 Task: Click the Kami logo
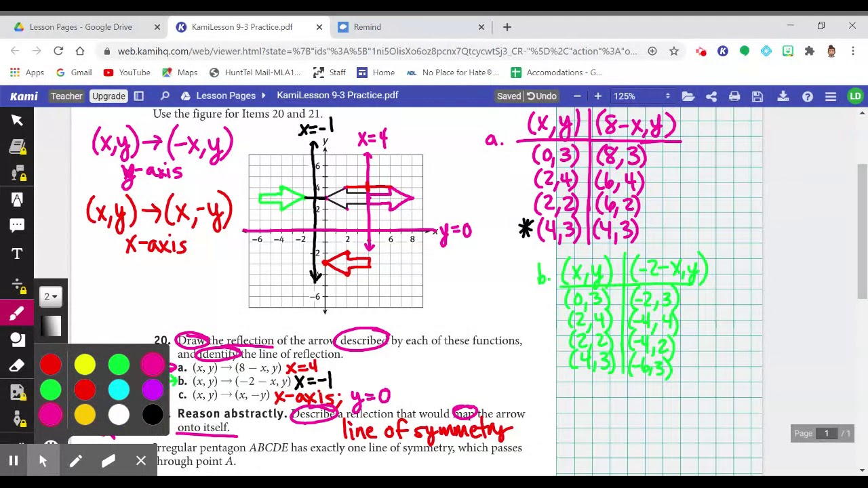pos(24,96)
